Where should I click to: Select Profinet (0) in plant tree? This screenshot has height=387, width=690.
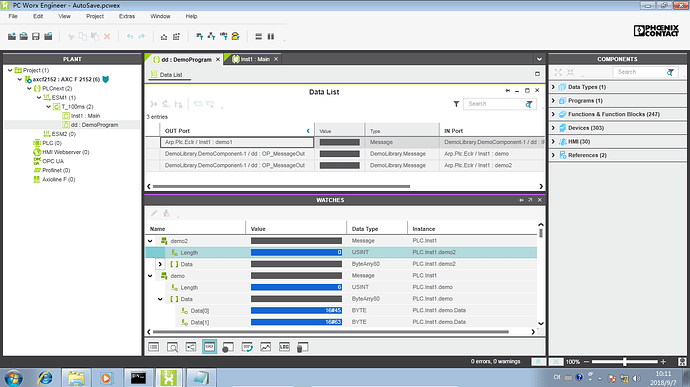pyautogui.click(x=56, y=170)
